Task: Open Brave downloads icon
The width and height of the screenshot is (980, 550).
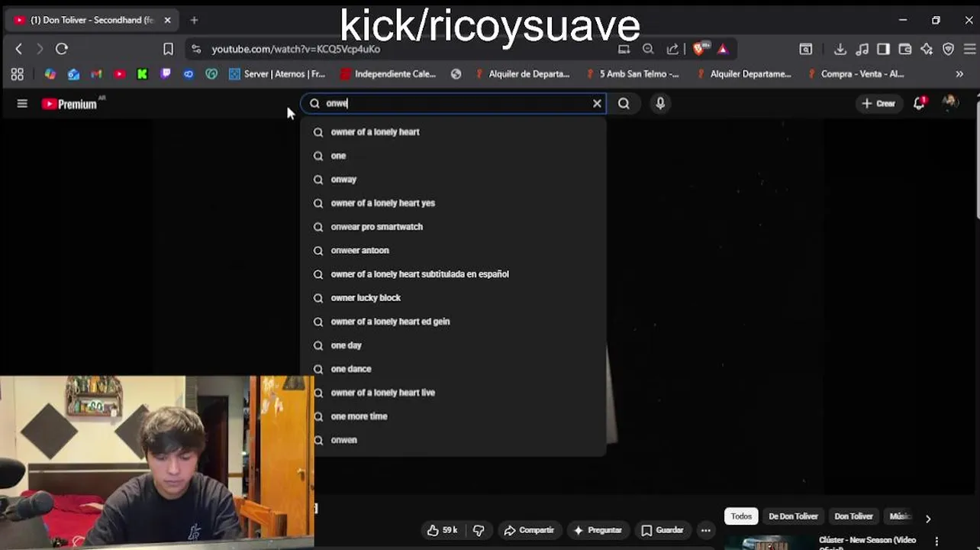Action: pos(840,49)
